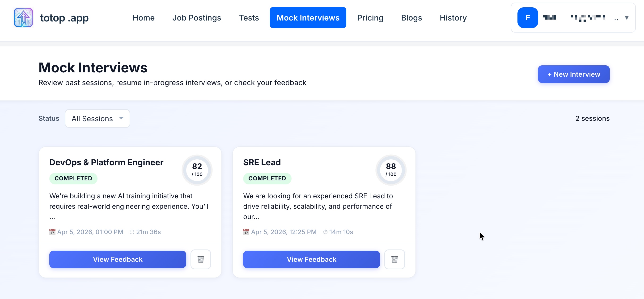Screen dimensions: 644x299
Task: Click the 'Review past sessions' subtitle
Action: pyautogui.click(x=172, y=83)
